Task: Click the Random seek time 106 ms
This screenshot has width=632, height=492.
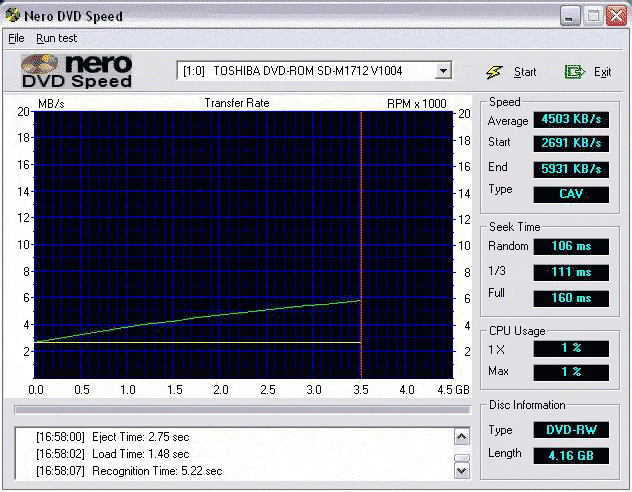Action: 571,246
